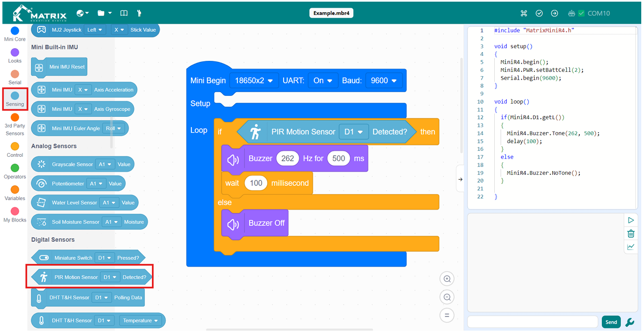Edit the buzzer 500 ms value

point(338,158)
